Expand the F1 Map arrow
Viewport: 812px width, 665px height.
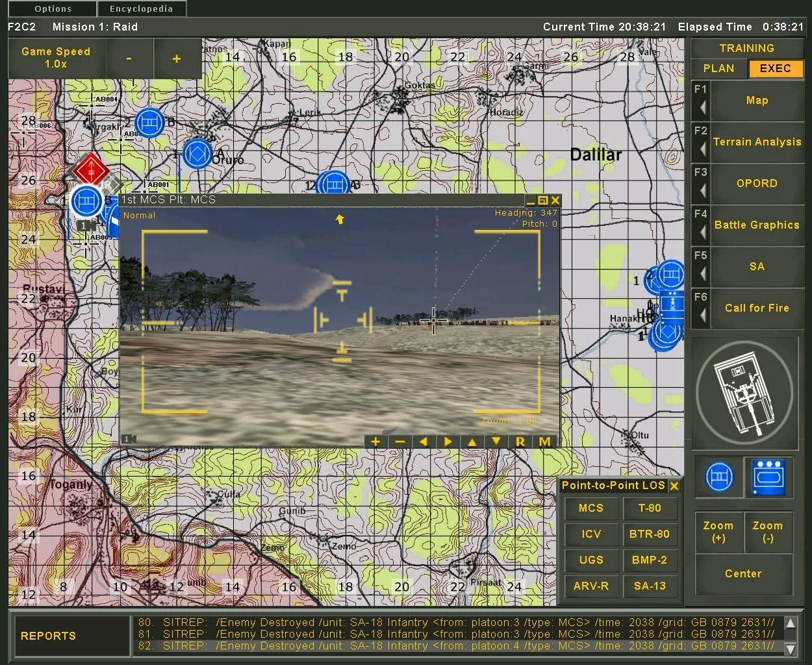tap(702, 107)
